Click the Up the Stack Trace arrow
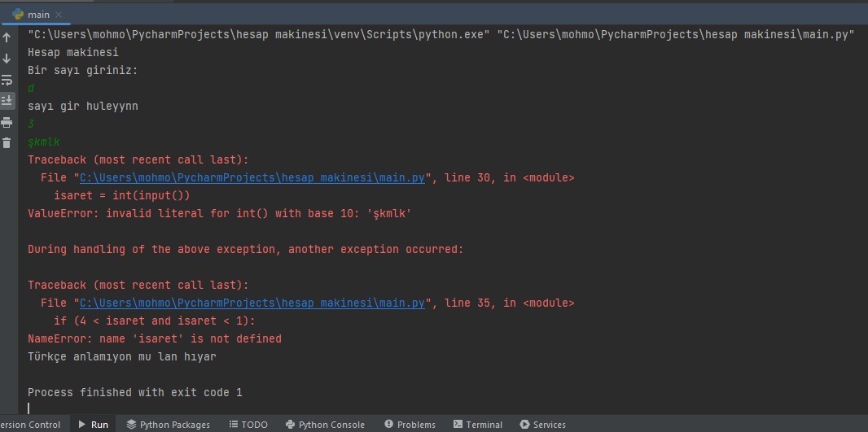The height and width of the screenshot is (432, 868). coord(7,37)
